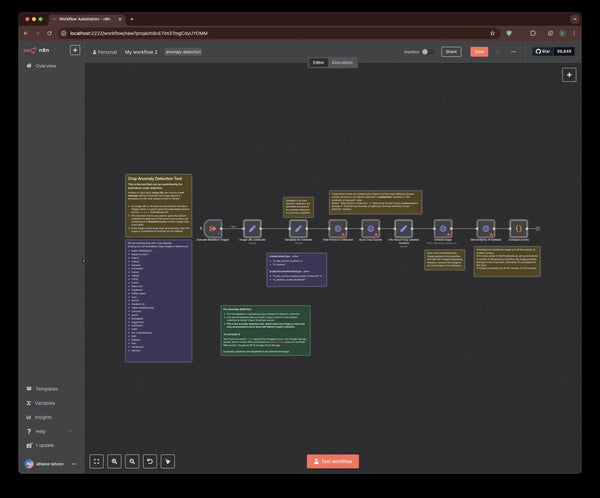The height and width of the screenshot is (498, 600).
Task: Open Templates in the sidebar
Action: click(x=42, y=389)
